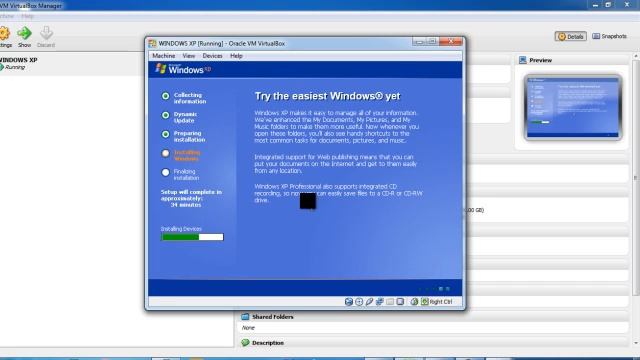Image resolution: width=640 pixels, height=360 pixels.
Task: Open the Help menu in VM window
Action: [x=236, y=56]
